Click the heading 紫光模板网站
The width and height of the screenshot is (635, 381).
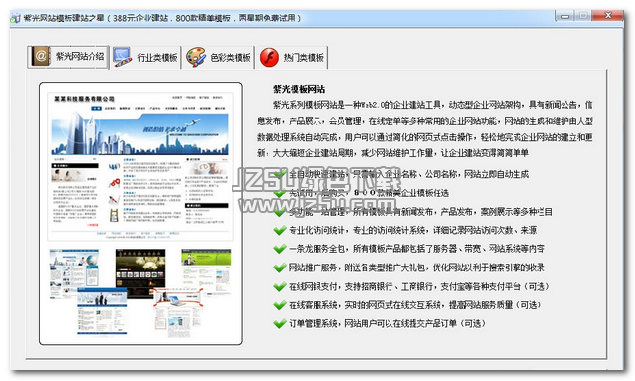(x=299, y=89)
